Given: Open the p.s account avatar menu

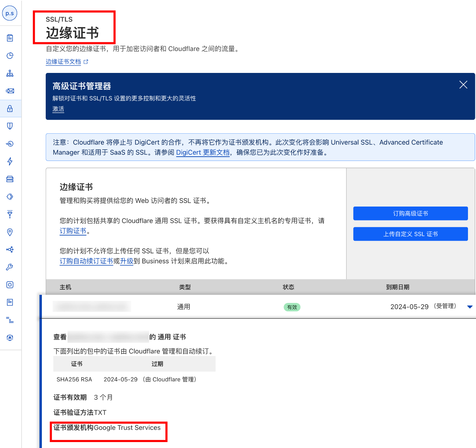Looking at the screenshot, I should point(10,13).
